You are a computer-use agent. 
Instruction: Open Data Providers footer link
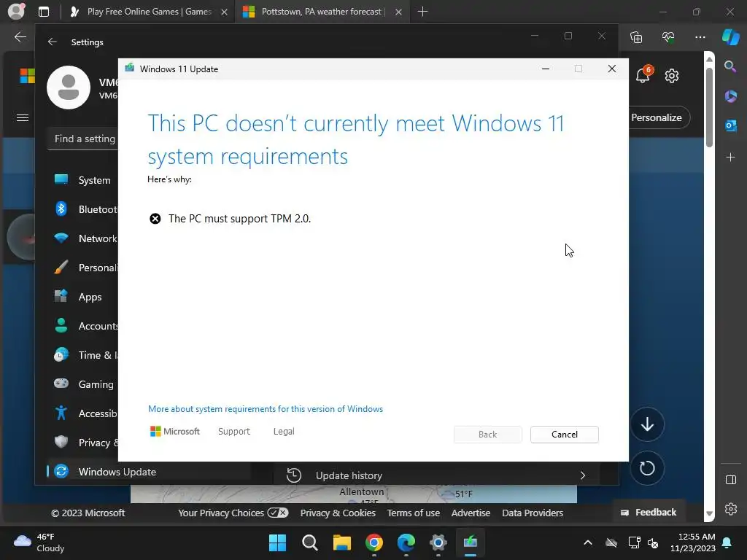click(532, 513)
